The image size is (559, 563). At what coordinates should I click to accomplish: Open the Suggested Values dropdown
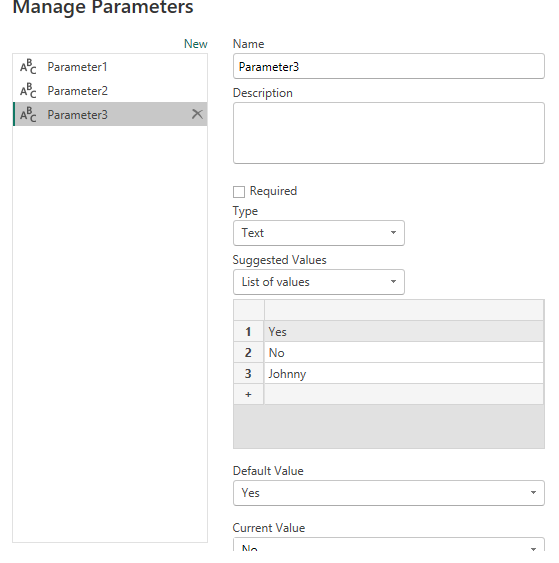pos(319,282)
